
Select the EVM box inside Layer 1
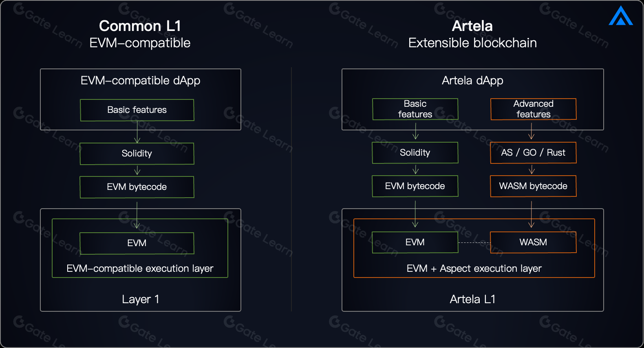click(x=137, y=243)
